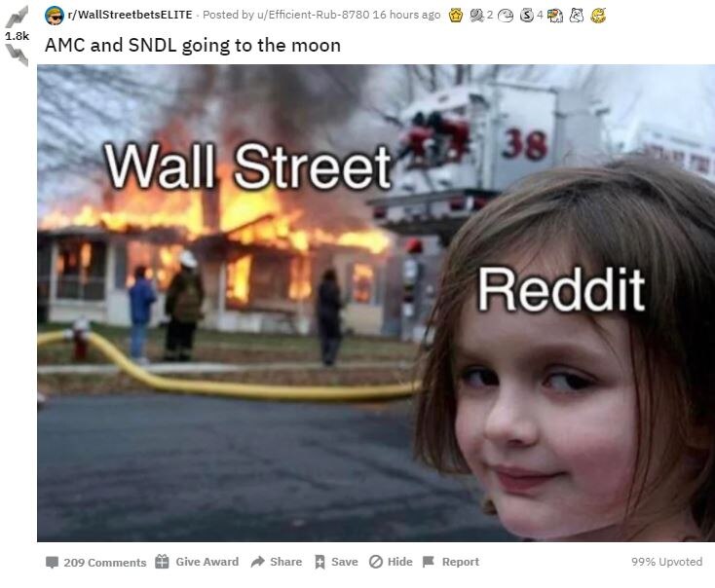Open post title AMC and SNDL going to the moon

pyautogui.click(x=193, y=45)
